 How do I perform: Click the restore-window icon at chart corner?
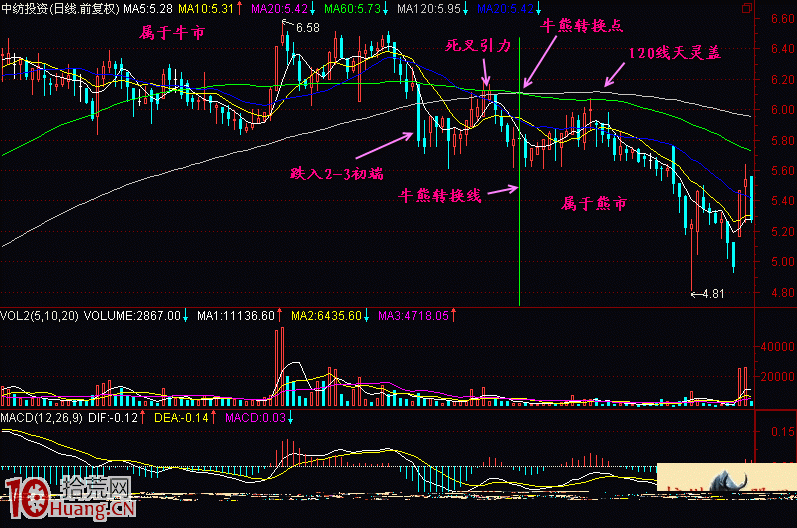[x=746, y=8]
